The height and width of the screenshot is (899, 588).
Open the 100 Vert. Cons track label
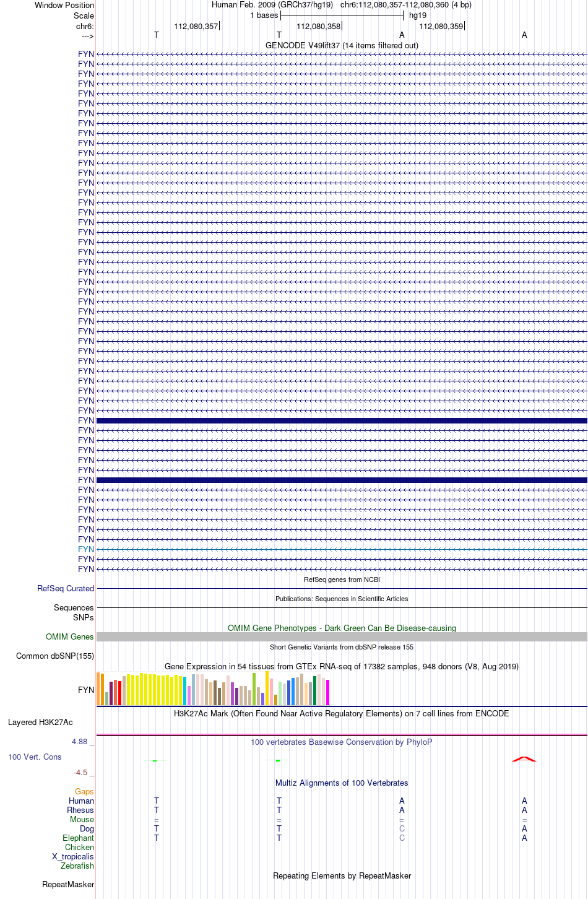(35, 757)
